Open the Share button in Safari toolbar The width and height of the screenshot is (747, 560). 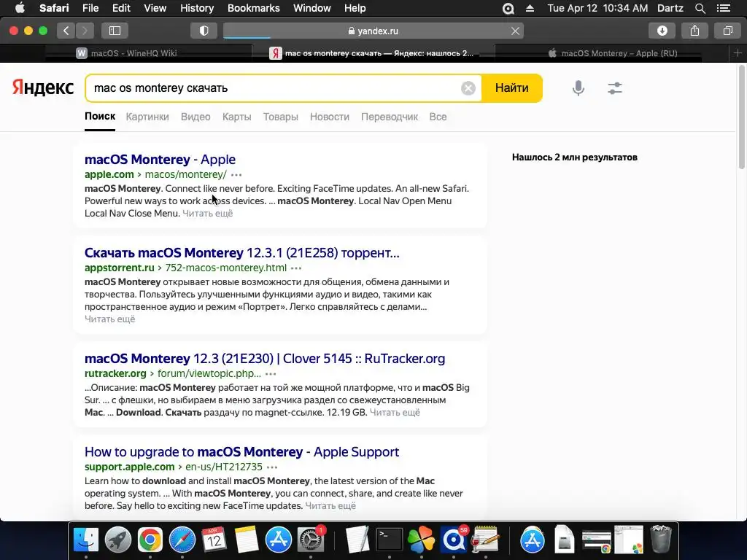pyautogui.click(x=694, y=31)
